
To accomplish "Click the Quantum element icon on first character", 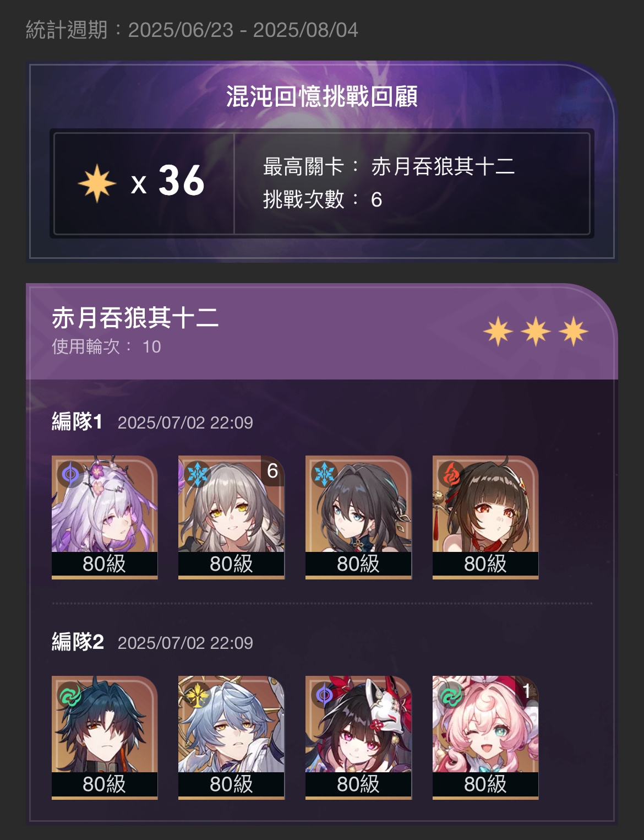I will click(x=70, y=474).
